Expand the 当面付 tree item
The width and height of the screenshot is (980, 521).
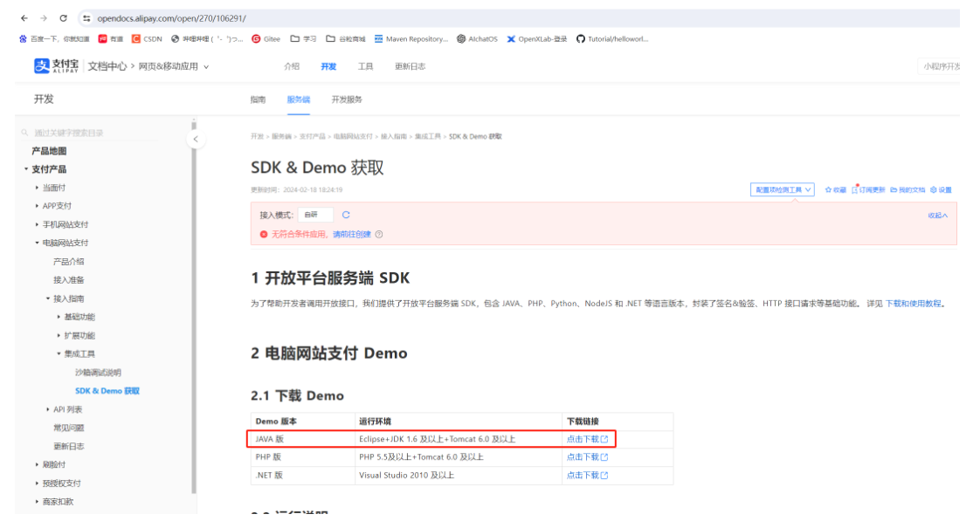click(x=37, y=188)
